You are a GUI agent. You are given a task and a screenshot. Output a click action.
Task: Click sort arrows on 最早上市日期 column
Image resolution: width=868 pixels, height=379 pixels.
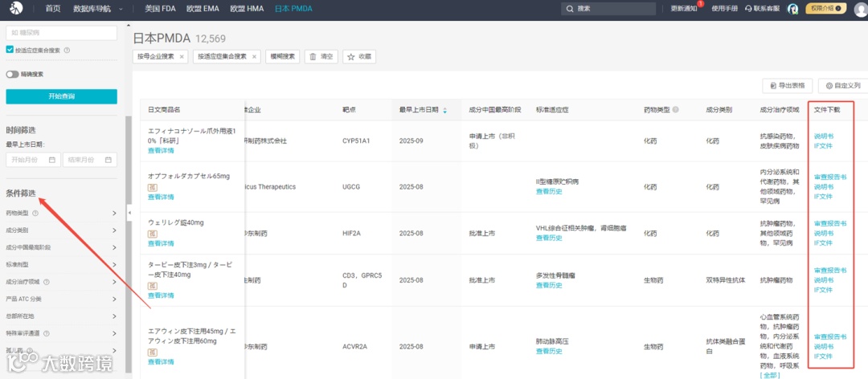click(444, 110)
